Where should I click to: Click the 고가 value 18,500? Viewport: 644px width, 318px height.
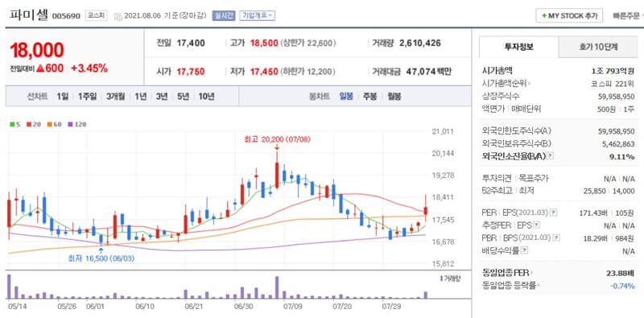click(264, 43)
